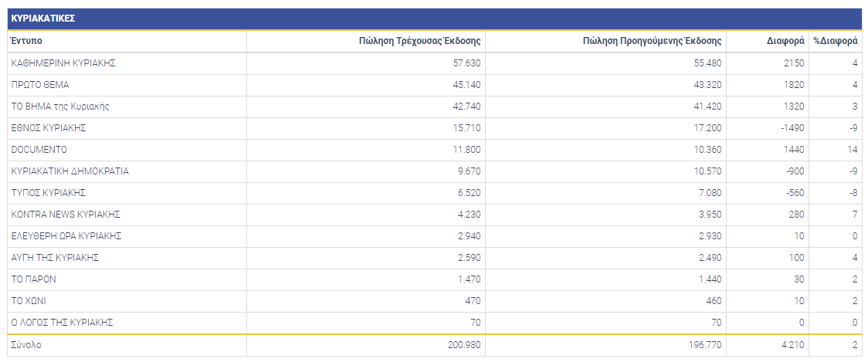Sort by the Έντυπο column header
This screenshot has width=868, height=362.
[x=26, y=40]
